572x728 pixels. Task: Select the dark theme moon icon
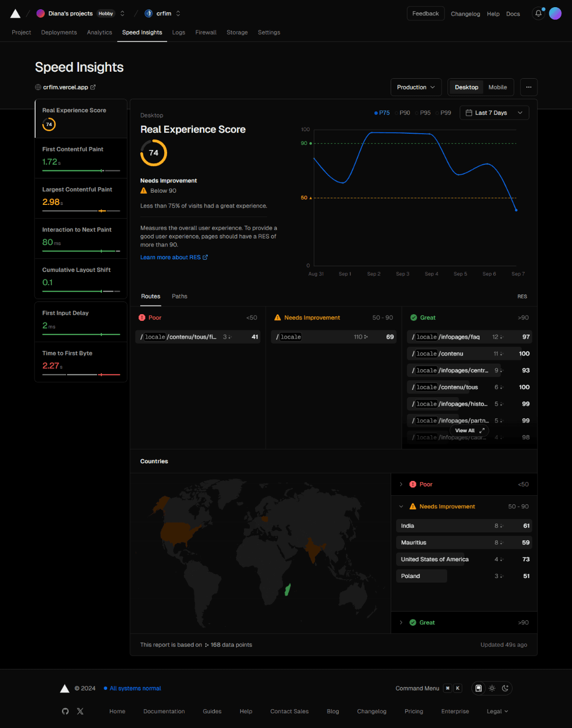pyautogui.click(x=505, y=688)
